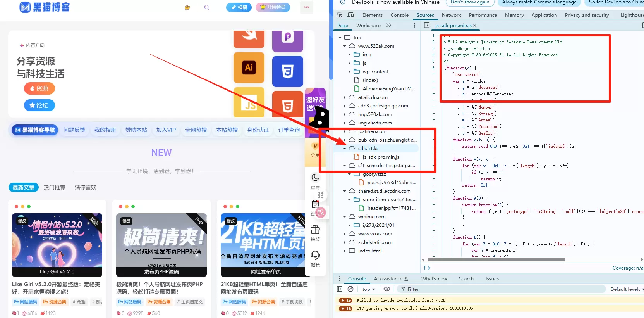
Task: Clear the console with the ban icon
Action: (350, 289)
